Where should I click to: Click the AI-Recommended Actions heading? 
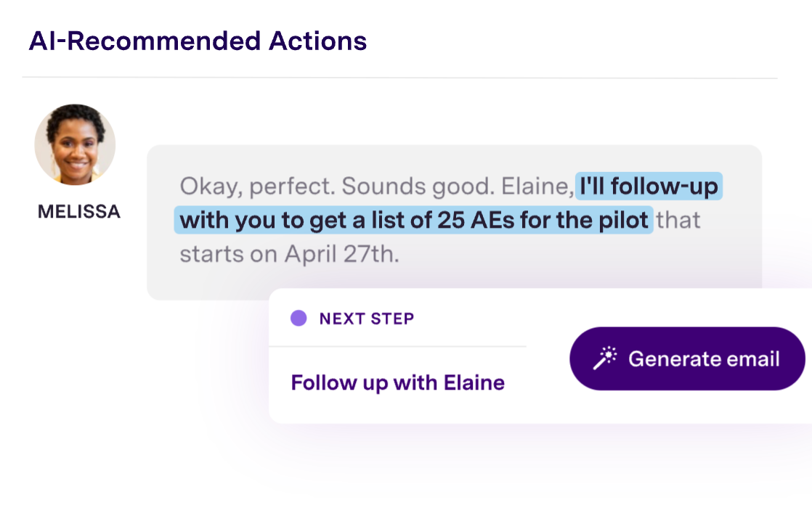[198, 41]
